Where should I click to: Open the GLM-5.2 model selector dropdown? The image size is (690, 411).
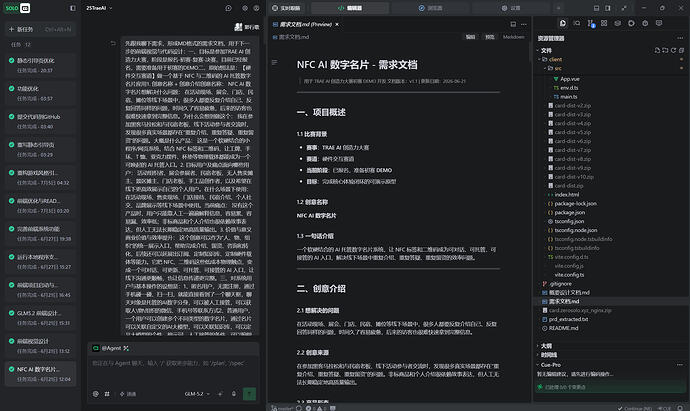(197, 394)
